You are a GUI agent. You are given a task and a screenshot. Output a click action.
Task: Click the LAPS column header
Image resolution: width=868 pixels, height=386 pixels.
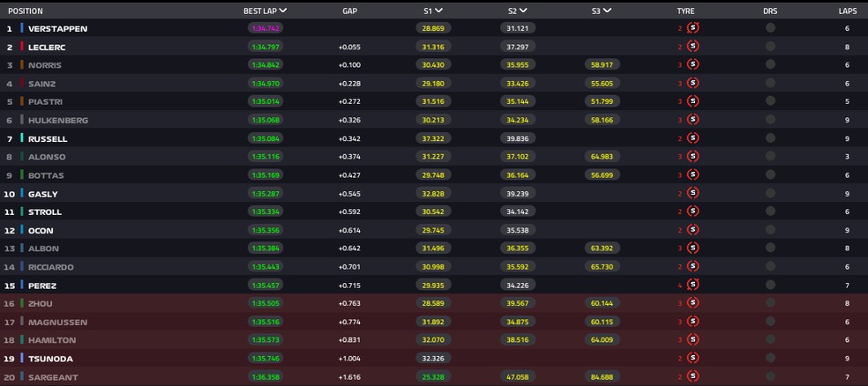tap(848, 11)
